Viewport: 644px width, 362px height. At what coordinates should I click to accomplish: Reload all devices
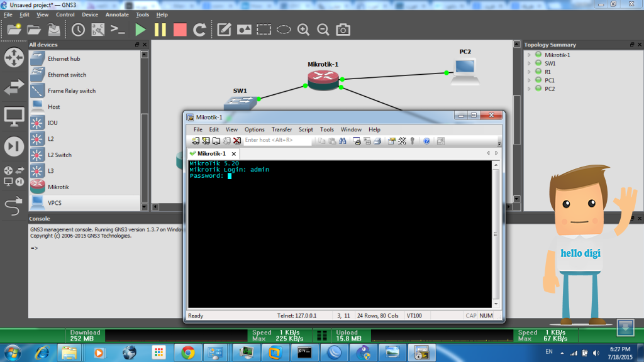click(x=199, y=30)
